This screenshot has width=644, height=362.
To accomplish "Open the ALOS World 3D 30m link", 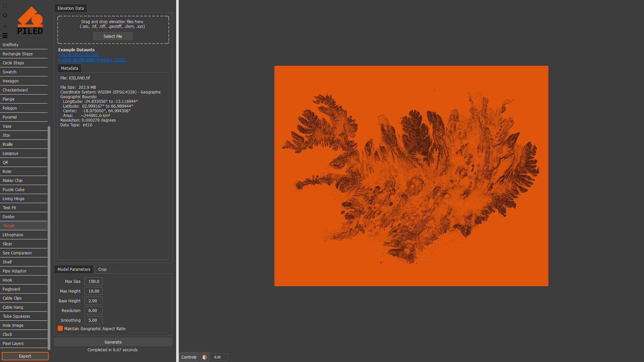I will 79,54.
